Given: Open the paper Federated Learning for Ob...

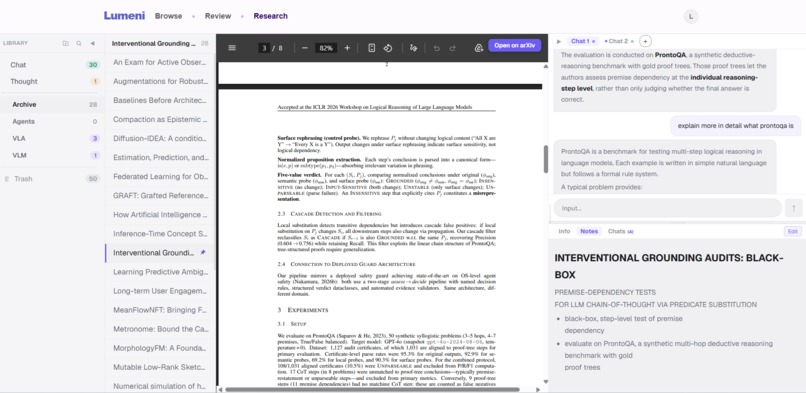Looking at the screenshot, I should tap(160, 177).
